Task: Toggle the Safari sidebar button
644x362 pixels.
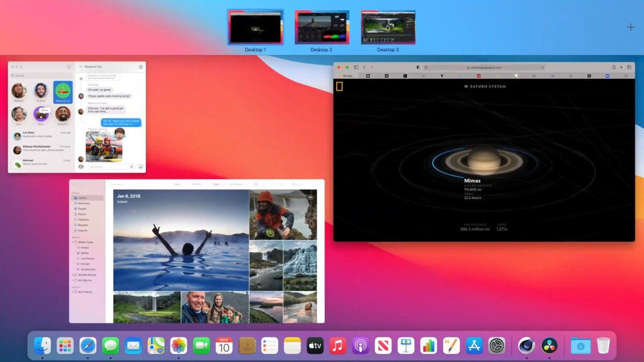Action: coord(356,68)
